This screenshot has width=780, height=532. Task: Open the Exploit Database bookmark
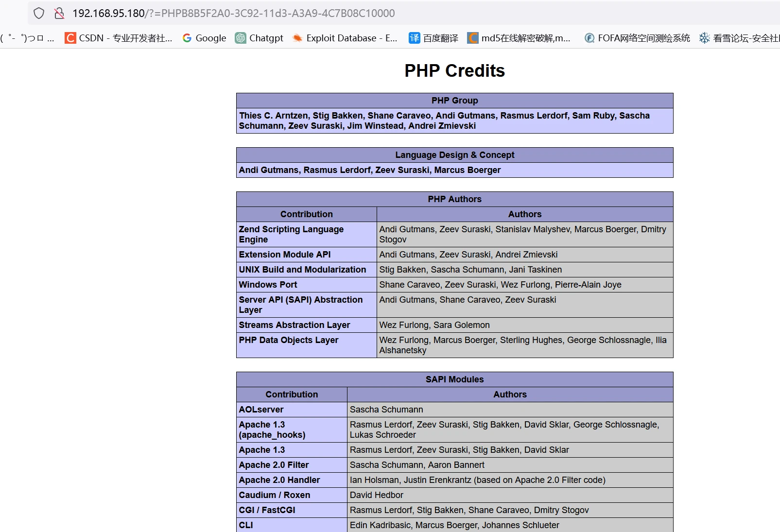345,38
